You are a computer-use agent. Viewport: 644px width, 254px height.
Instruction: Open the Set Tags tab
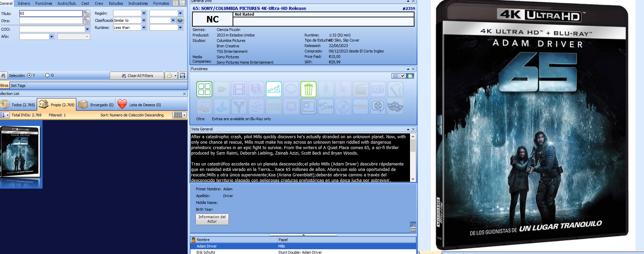coord(18,85)
